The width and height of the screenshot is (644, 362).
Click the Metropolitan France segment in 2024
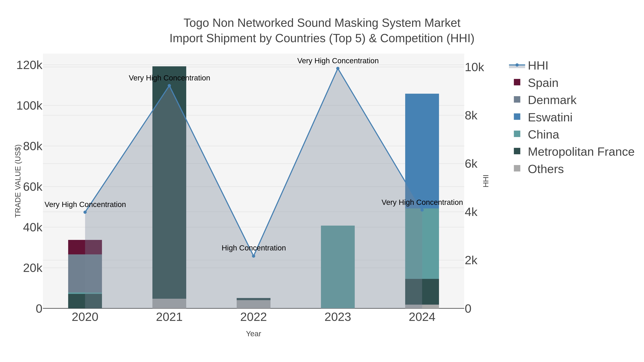click(422, 292)
